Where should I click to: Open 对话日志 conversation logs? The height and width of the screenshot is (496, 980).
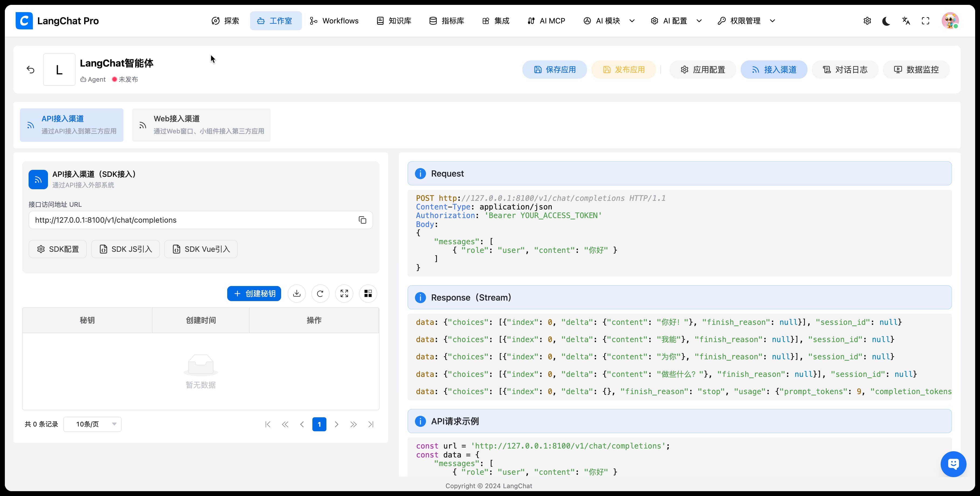(845, 70)
